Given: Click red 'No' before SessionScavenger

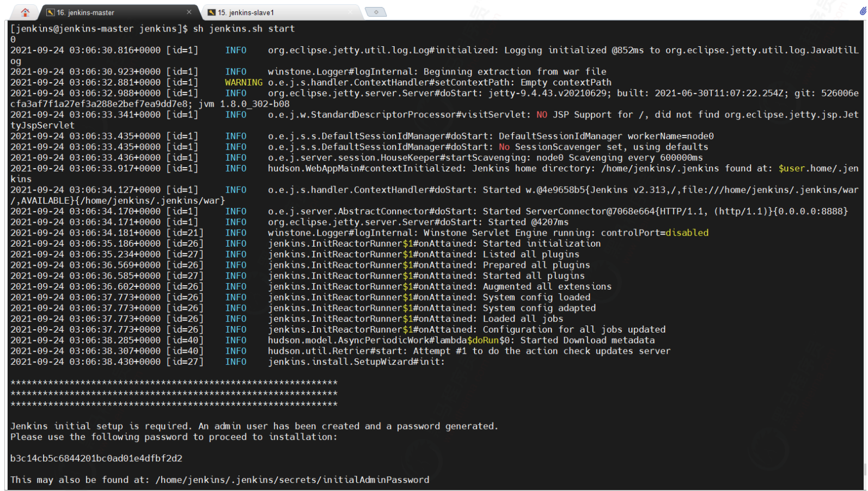Looking at the screenshot, I should (504, 146).
